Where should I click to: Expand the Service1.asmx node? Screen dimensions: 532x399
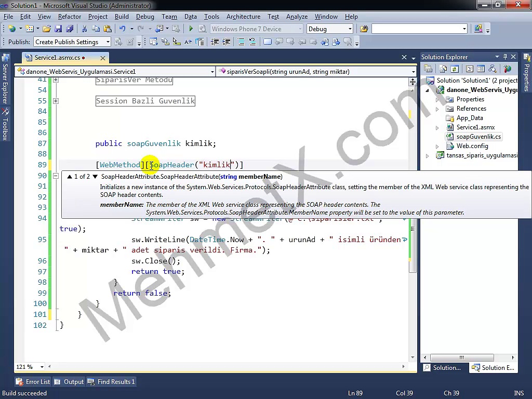(x=437, y=128)
